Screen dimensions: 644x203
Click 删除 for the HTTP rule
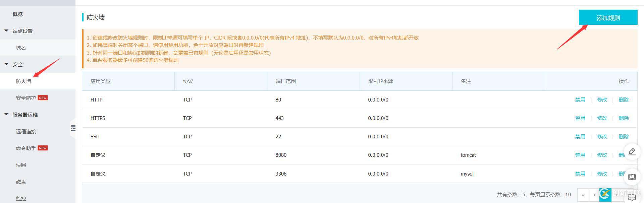624,99
